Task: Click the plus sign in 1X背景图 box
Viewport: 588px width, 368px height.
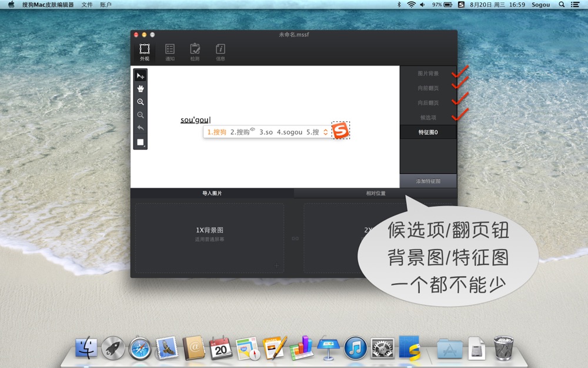Action: pyautogui.click(x=277, y=266)
